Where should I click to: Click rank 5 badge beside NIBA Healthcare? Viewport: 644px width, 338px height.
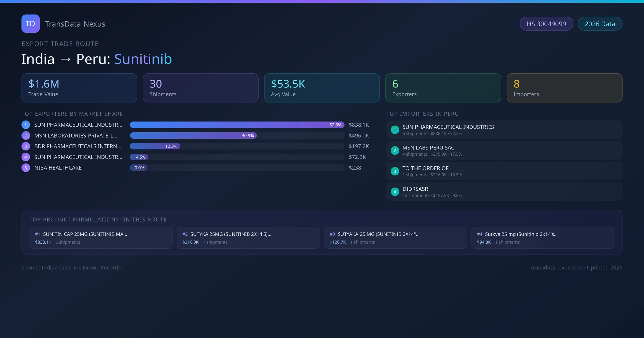coord(25,168)
